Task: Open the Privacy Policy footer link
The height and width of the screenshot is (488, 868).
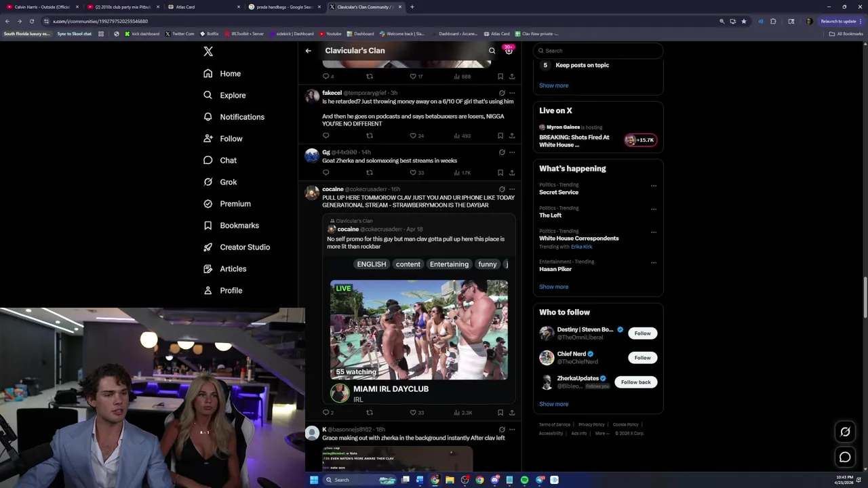Action: point(591,424)
